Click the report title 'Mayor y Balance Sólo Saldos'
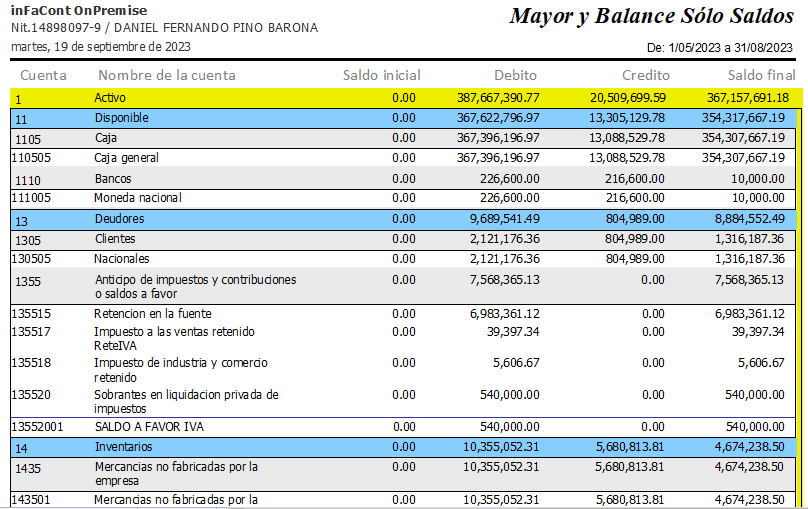The width and height of the screenshot is (808, 509). click(x=651, y=16)
